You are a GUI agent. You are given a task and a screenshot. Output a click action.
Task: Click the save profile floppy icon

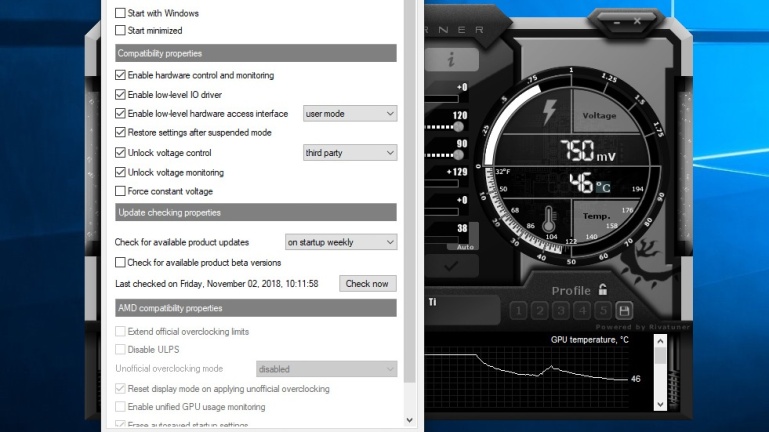[x=624, y=310]
